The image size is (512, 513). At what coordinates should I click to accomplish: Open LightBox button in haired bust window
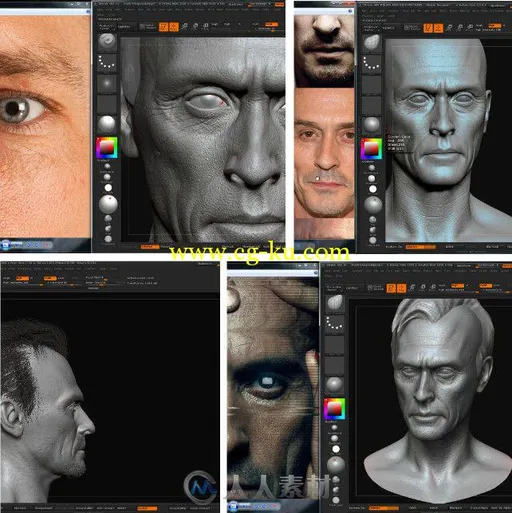pos(352,288)
